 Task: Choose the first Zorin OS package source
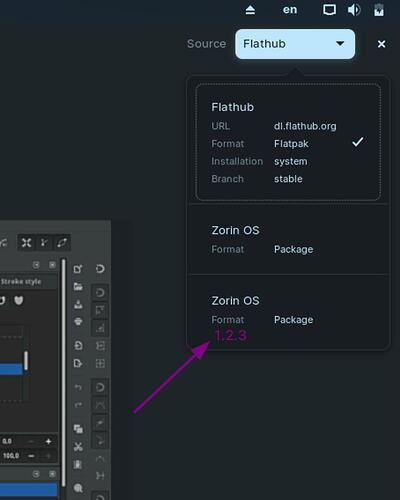click(x=288, y=240)
